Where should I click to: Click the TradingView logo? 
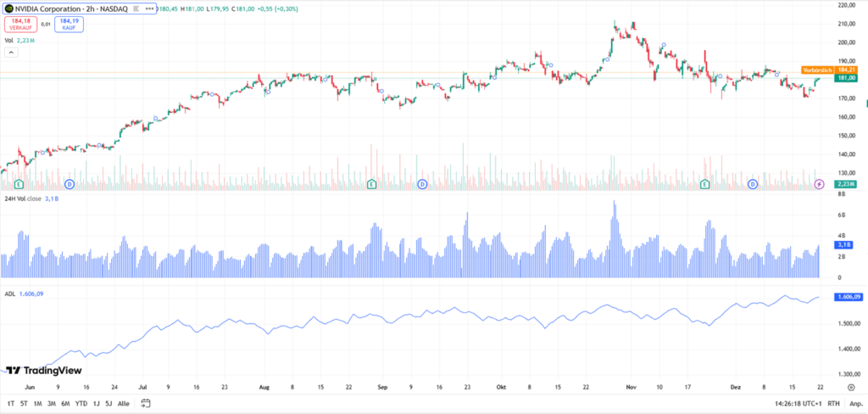[44, 370]
